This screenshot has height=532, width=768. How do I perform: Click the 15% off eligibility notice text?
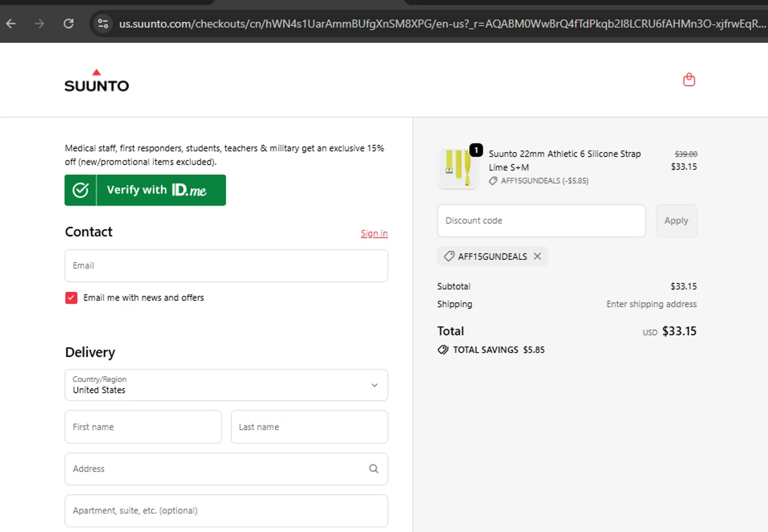click(x=224, y=155)
